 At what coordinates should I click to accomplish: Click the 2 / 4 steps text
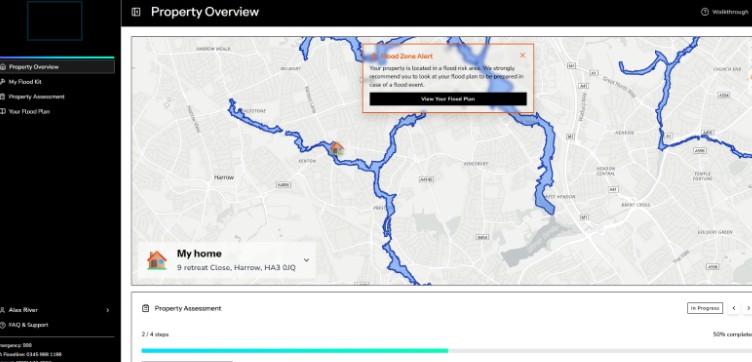155,334
